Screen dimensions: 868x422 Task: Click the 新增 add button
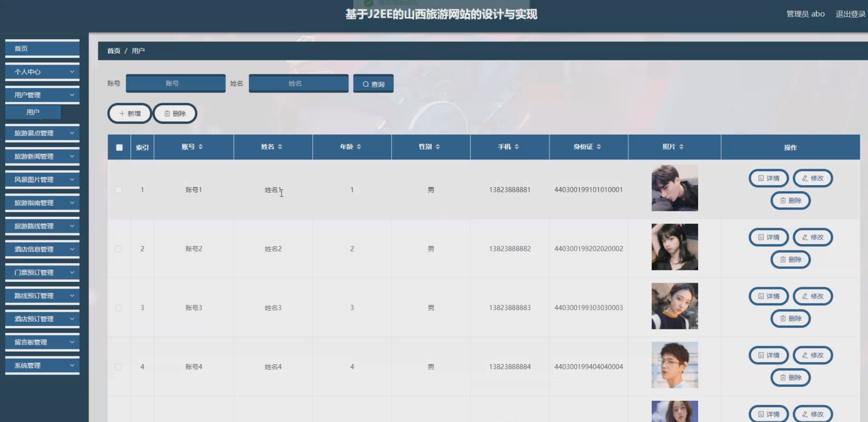click(x=129, y=114)
